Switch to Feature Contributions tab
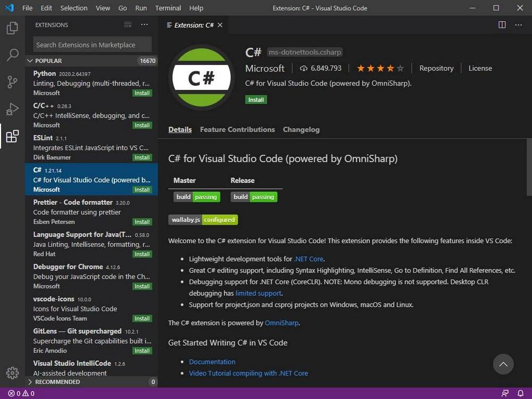This screenshot has width=532, height=399. click(237, 129)
